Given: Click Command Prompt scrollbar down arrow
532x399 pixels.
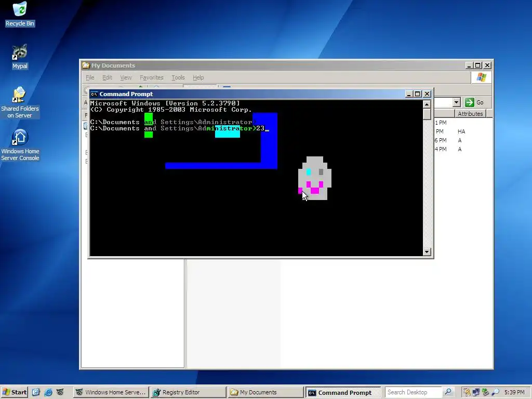Looking at the screenshot, I should click(427, 252).
